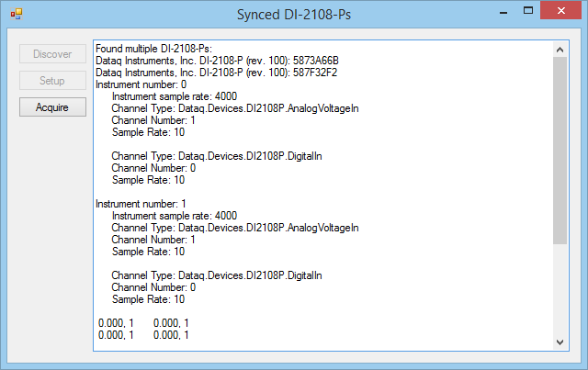The width and height of the screenshot is (588, 370).
Task: Click last 'Sample Rate: 10' line
Action: tap(148, 299)
